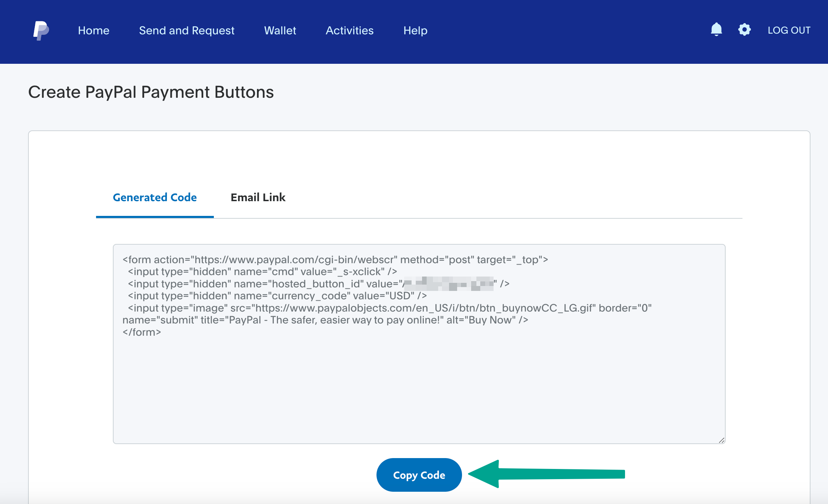The width and height of the screenshot is (828, 504).
Task: Open the settings gear icon
Action: (744, 30)
